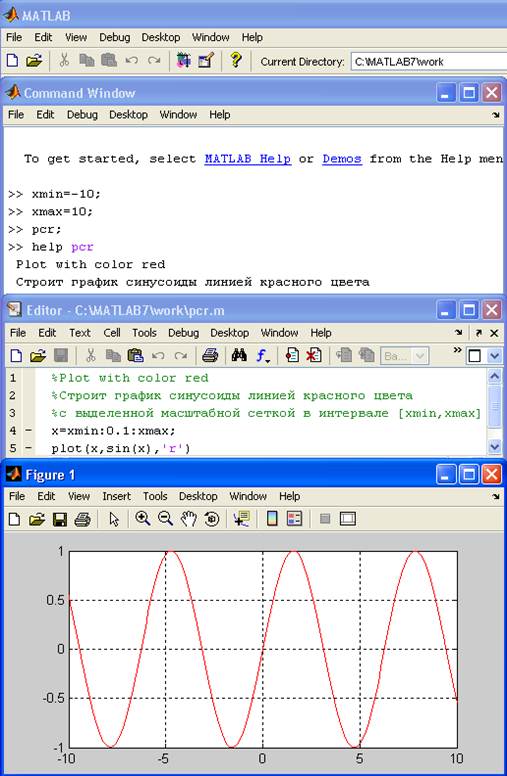This screenshot has height=776, width=507.
Task: Toggle Insert Legend in Figure toolbar
Action: pyautogui.click(x=295, y=519)
